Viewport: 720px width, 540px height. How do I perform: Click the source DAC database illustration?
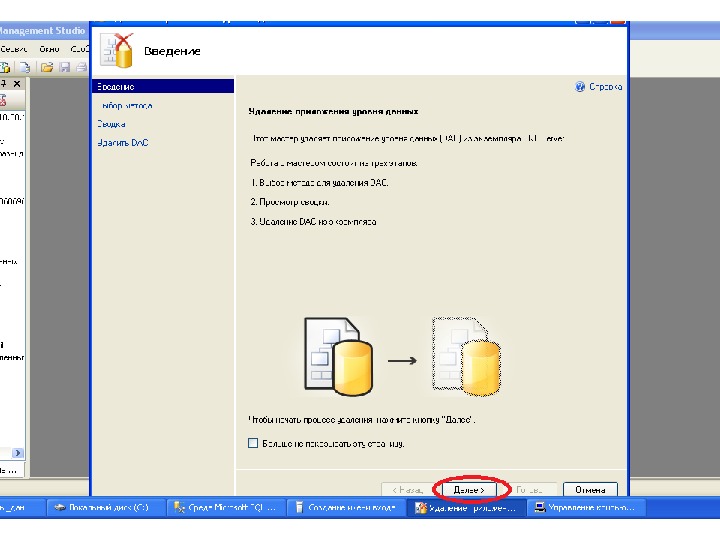pos(338,356)
